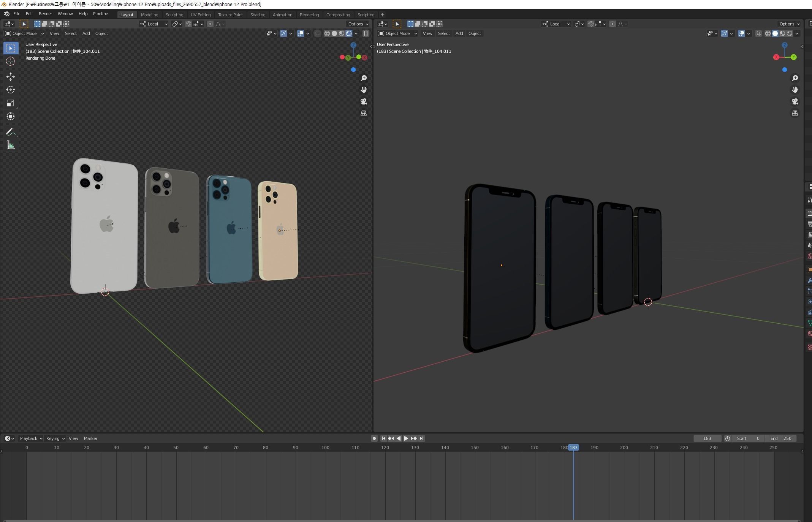812x522 pixels.
Task: Set solid shading in right viewport
Action: click(775, 33)
